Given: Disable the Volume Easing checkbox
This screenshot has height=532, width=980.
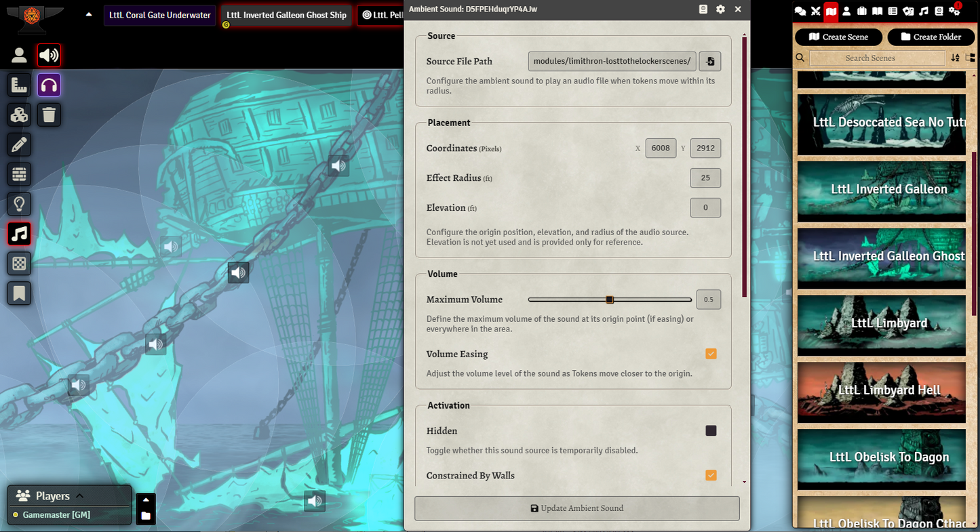Looking at the screenshot, I should click(x=711, y=354).
